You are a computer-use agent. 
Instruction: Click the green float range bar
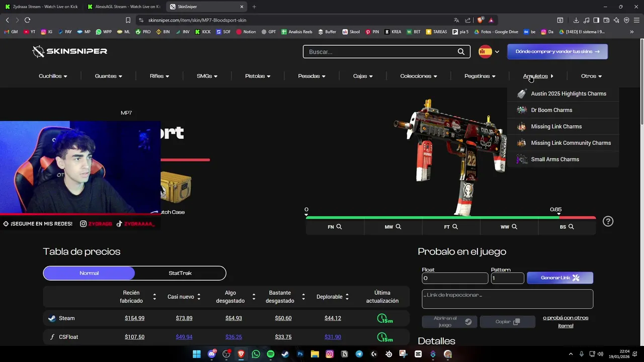(x=432, y=218)
